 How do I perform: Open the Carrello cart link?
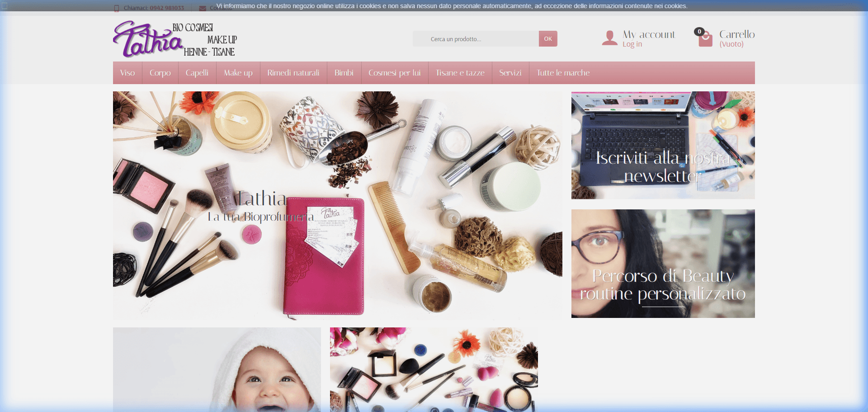click(737, 34)
